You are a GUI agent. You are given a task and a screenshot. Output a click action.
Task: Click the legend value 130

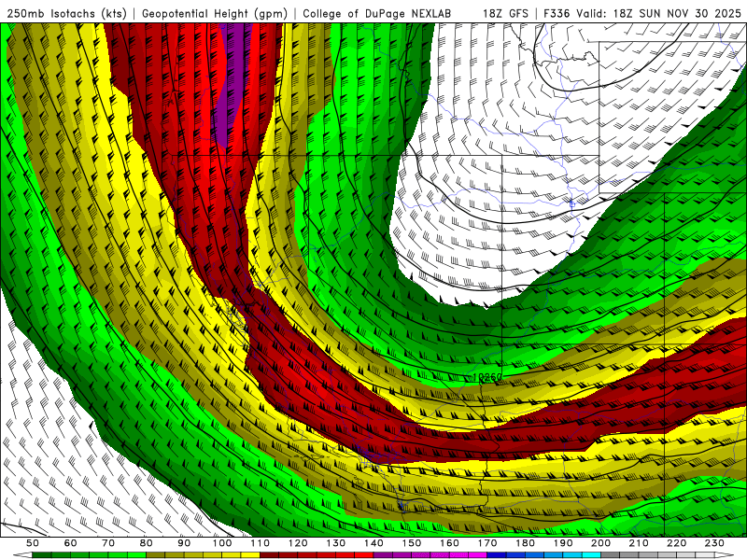coord(336,543)
